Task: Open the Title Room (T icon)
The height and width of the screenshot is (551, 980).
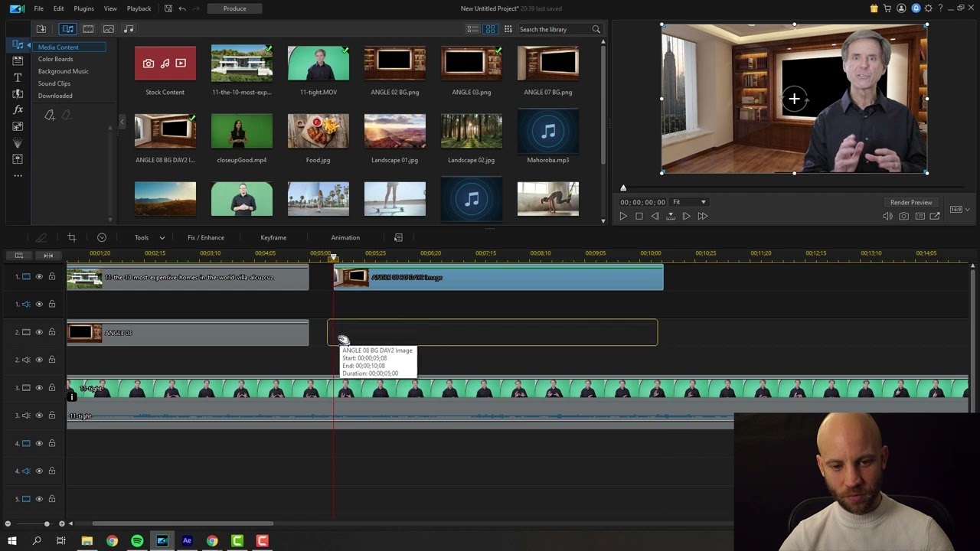Action: point(18,77)
